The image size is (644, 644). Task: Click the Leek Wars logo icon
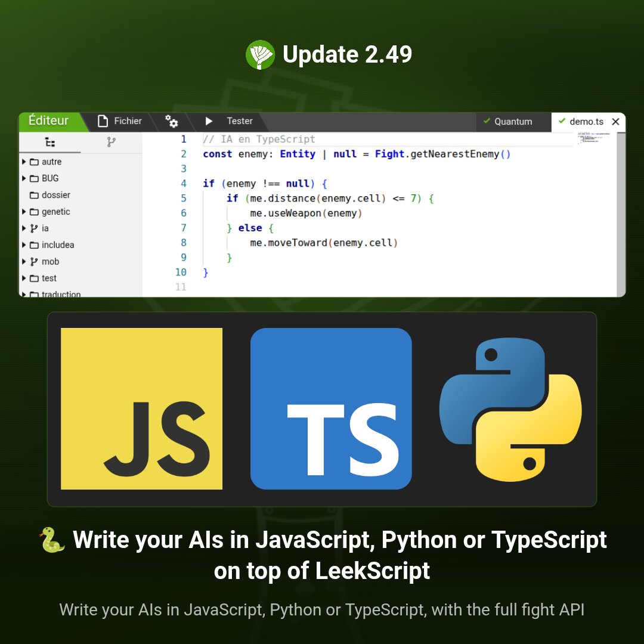[x=261, y=55]
